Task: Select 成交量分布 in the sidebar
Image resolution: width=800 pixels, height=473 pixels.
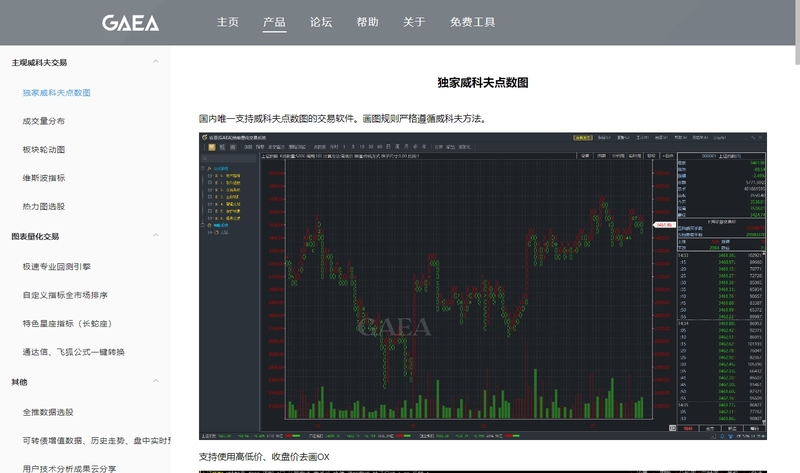Action: pyautogui.click(x=44, y=121)
